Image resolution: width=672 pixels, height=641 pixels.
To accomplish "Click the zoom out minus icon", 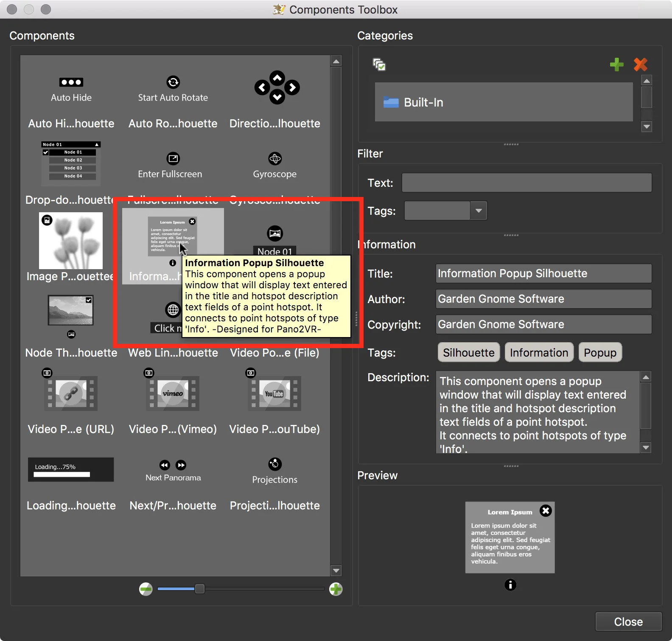I will coord(146,589).
